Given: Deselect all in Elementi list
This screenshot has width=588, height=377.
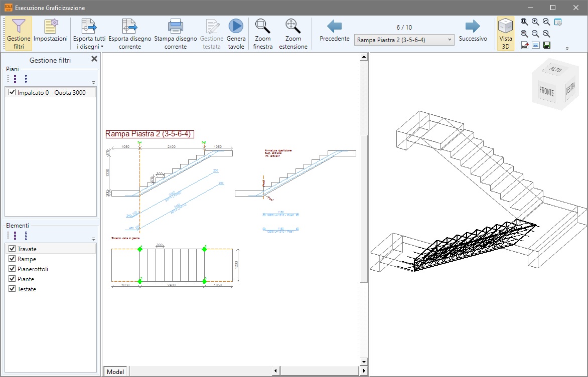Looking at the screenshot, I should coord(26,235).
